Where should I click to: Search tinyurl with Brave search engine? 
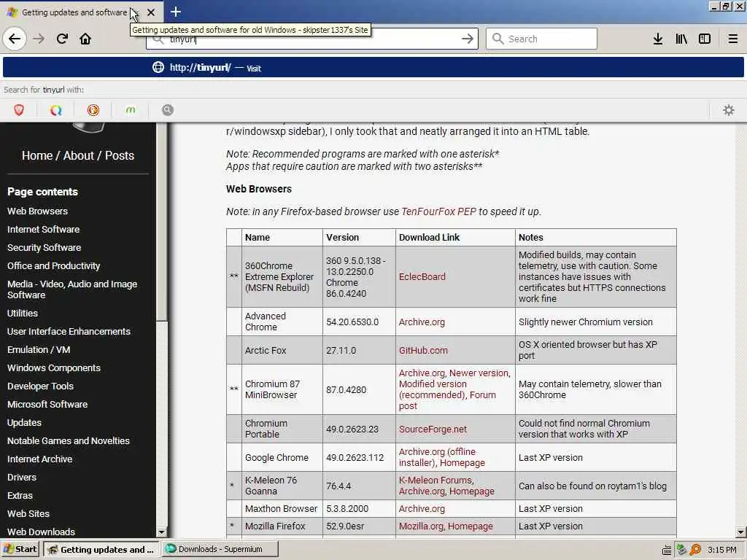point(19,111)
